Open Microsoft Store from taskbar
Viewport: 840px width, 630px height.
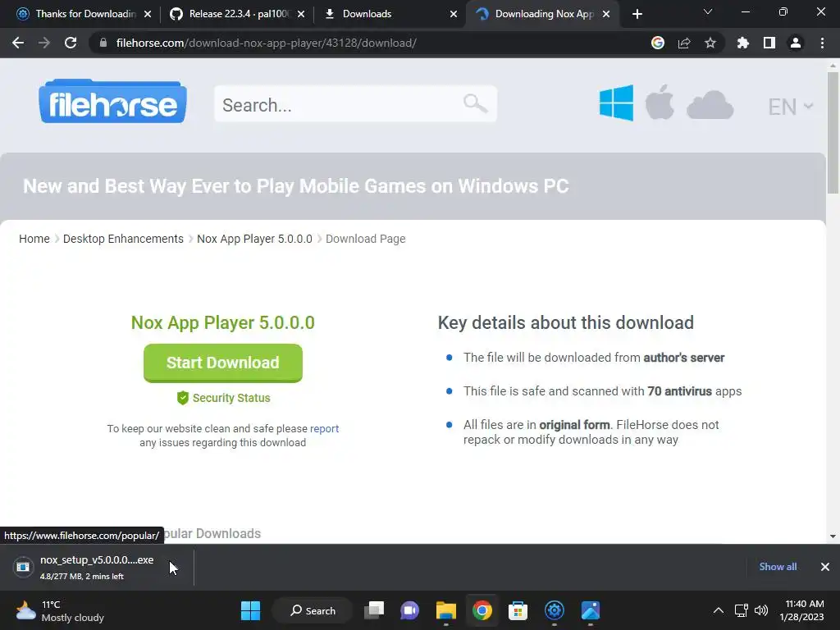click(518, 610)
